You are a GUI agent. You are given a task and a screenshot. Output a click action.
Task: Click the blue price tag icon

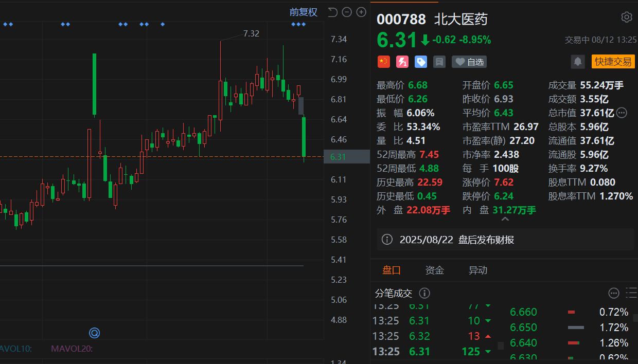click(x=421, y=62)
